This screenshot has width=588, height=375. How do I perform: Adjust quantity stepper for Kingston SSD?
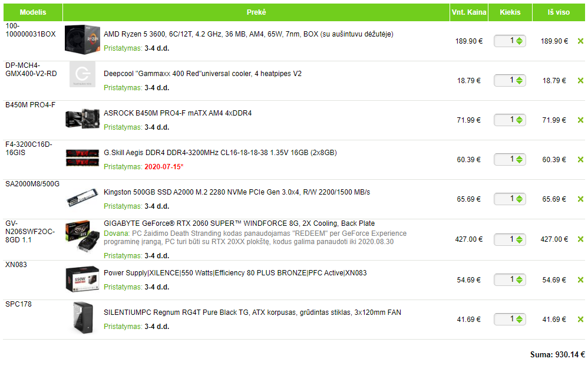(520, 199)
